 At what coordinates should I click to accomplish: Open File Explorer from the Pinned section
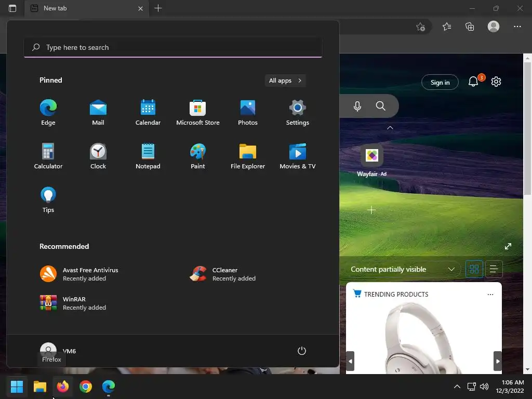tap(248, 156)
